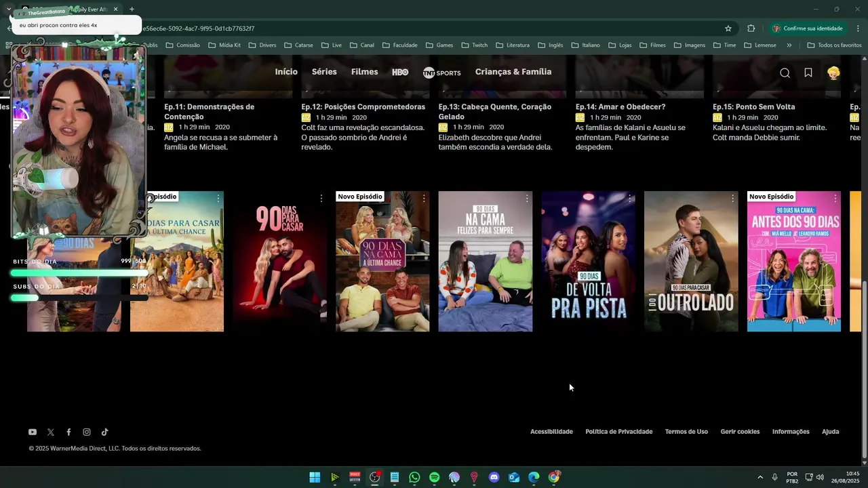Open options for Antes dos 90 Dias
Viewport: 868px width, 488px height.
835,199
